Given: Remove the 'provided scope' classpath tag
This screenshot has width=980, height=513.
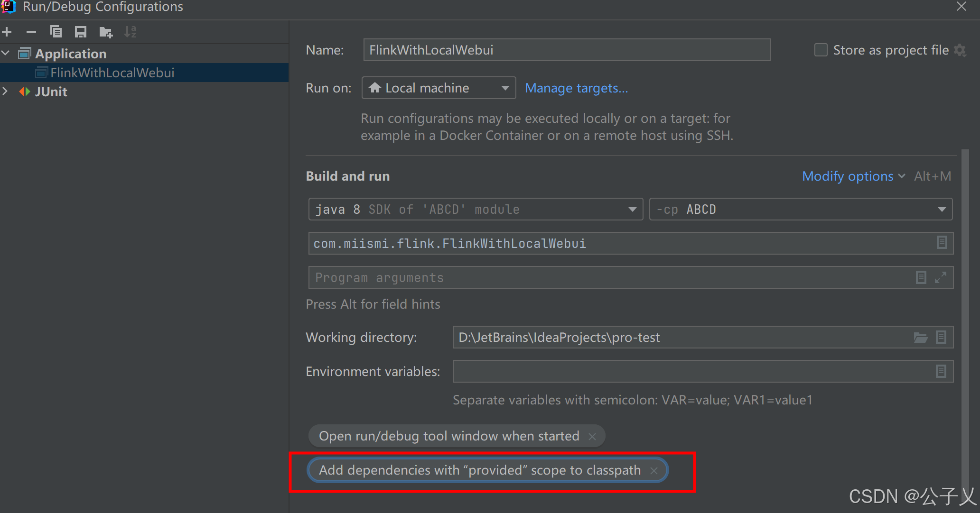Looking at the screenshot, I should click(x=654, y=471).
